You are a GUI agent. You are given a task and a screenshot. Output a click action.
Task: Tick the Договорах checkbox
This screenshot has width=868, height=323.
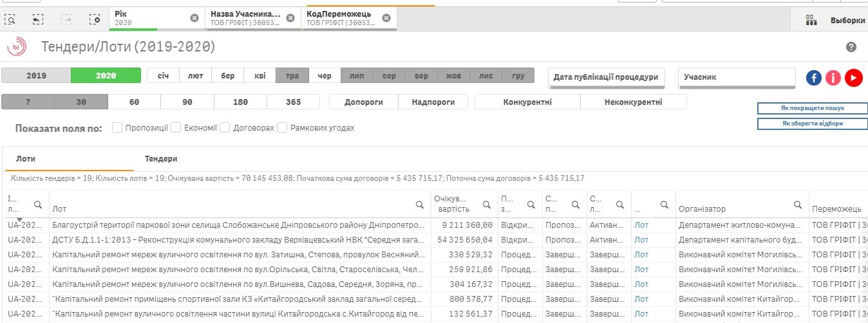click(x=225, y=127)
